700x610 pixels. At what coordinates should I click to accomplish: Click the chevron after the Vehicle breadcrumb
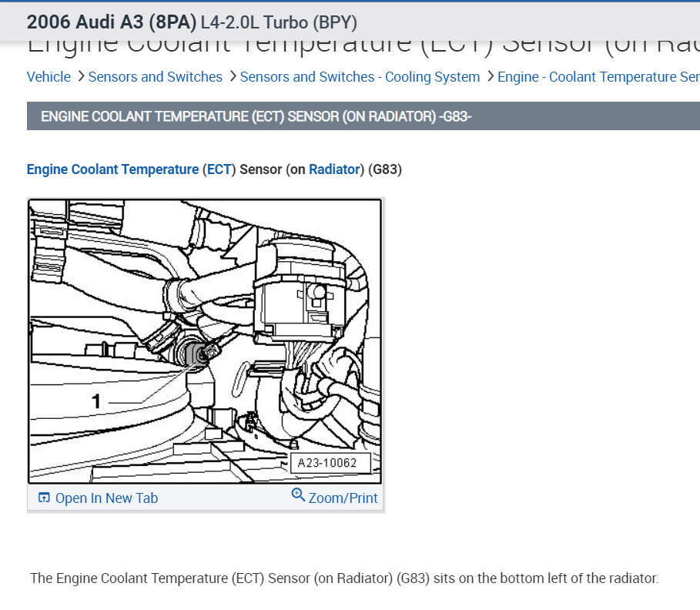pyautogui.click(x=81, y=76)
